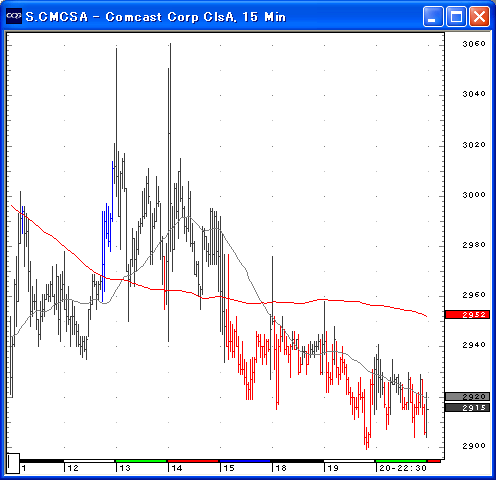Click the date label 14 on time axis
496x480 pixels.
click(x=177, y=468)
